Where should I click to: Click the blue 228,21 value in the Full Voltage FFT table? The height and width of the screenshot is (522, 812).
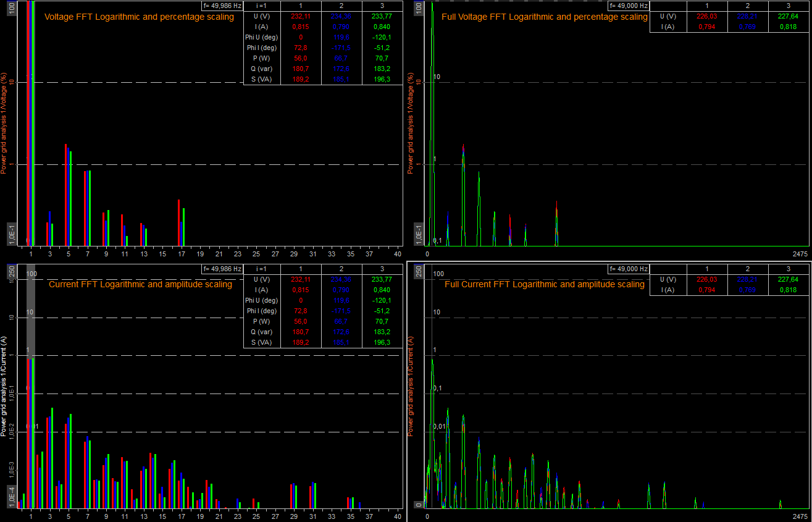click(747, 17)
